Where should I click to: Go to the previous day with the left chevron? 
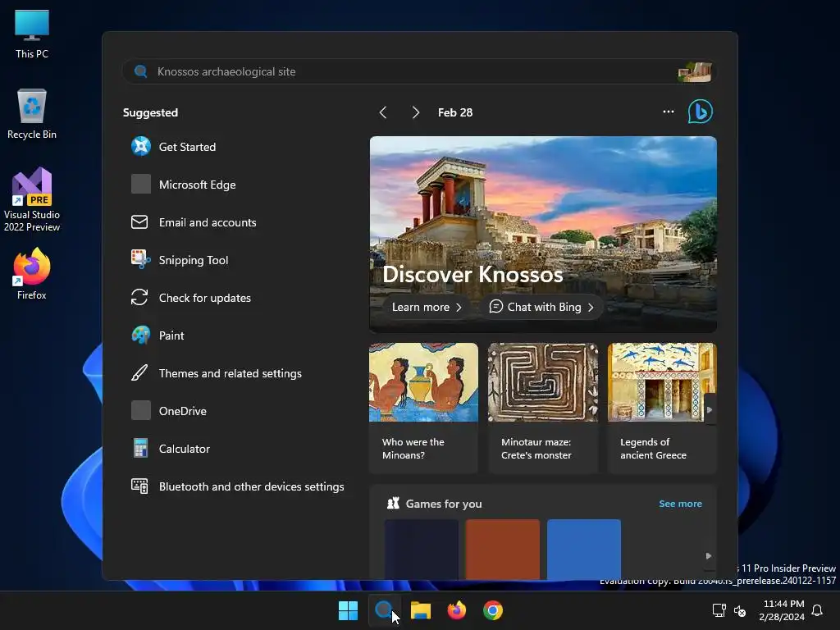tap(382, 112)
